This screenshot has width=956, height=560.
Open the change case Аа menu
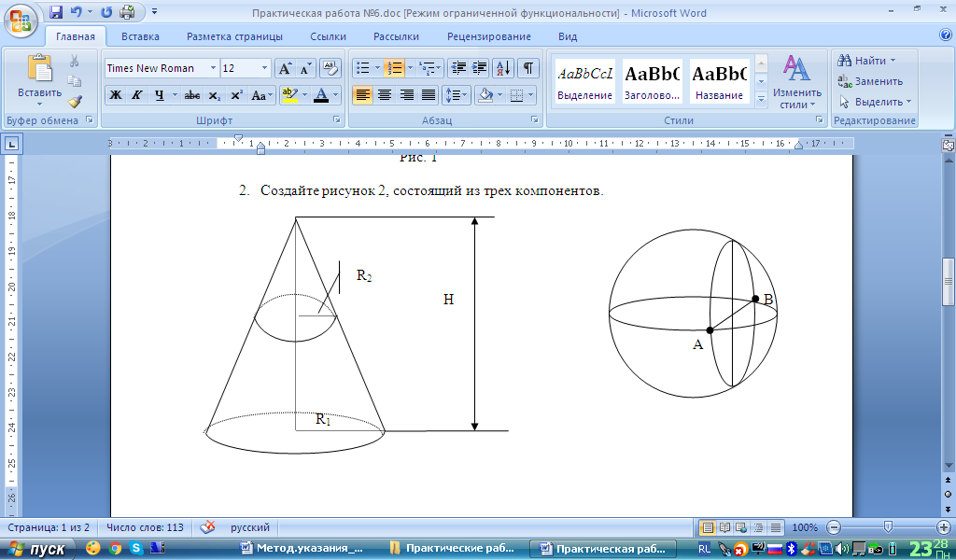[261, 95]
